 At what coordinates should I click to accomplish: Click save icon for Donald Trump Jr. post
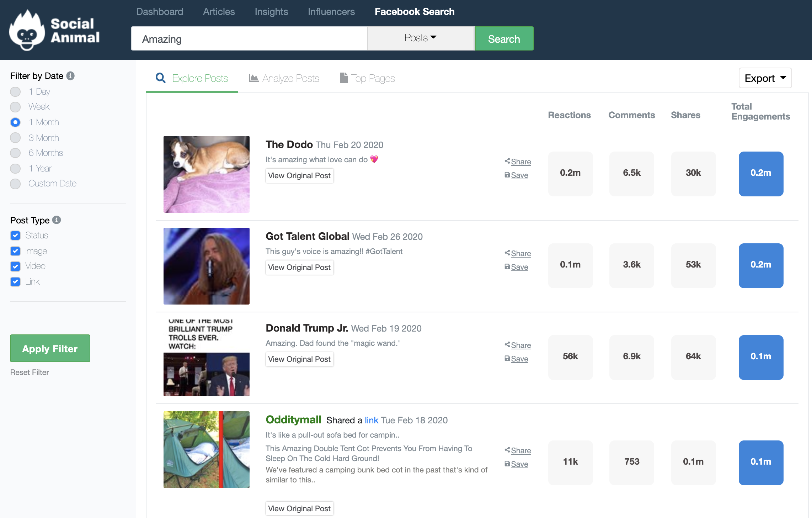(507, 358)
